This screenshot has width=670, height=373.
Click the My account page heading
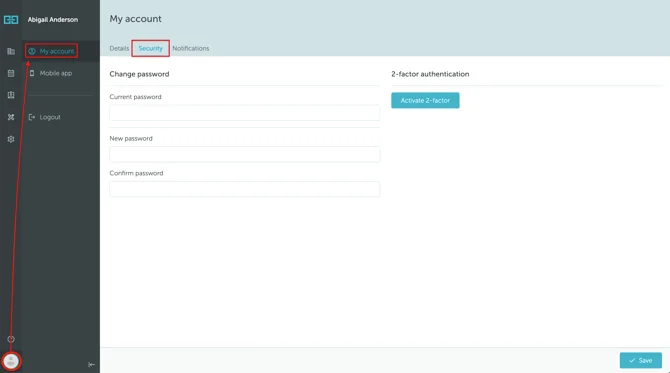pos(135,19)
